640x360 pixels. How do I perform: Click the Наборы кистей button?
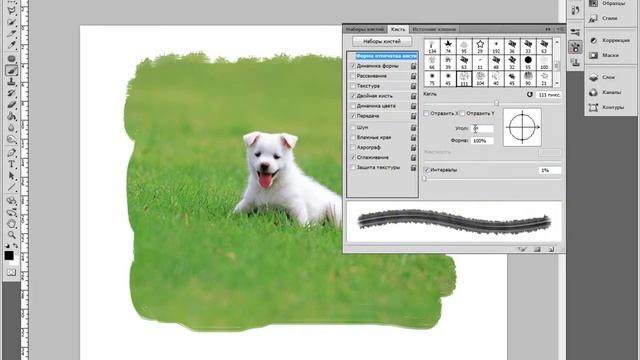pos(382,41)
